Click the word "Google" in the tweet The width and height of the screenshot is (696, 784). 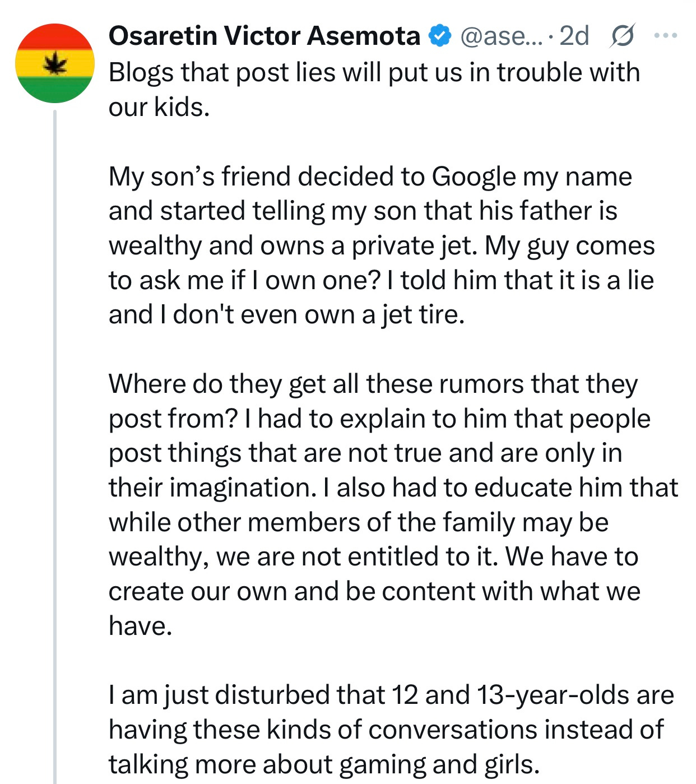[474, 177]
